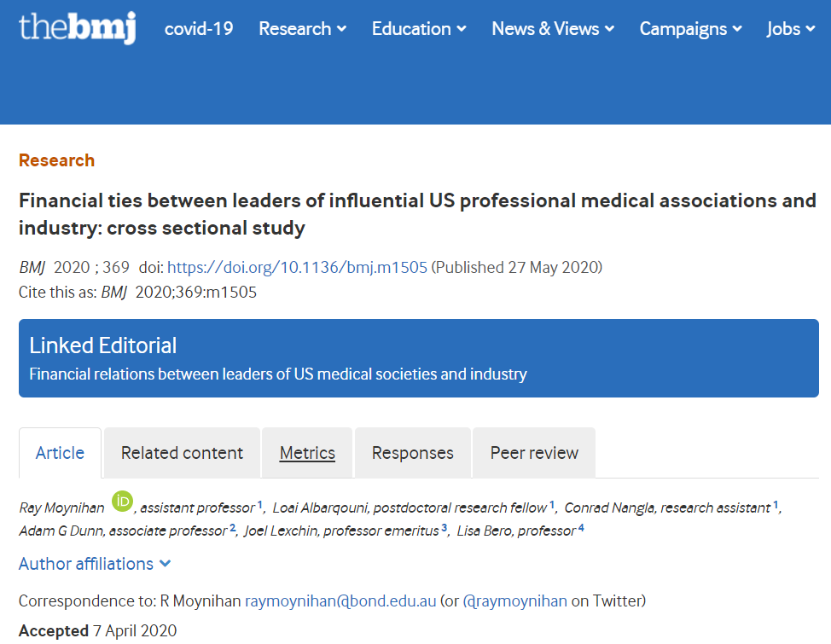
Task: Follow the doi.org article link
Action: (x=297, y=267)
